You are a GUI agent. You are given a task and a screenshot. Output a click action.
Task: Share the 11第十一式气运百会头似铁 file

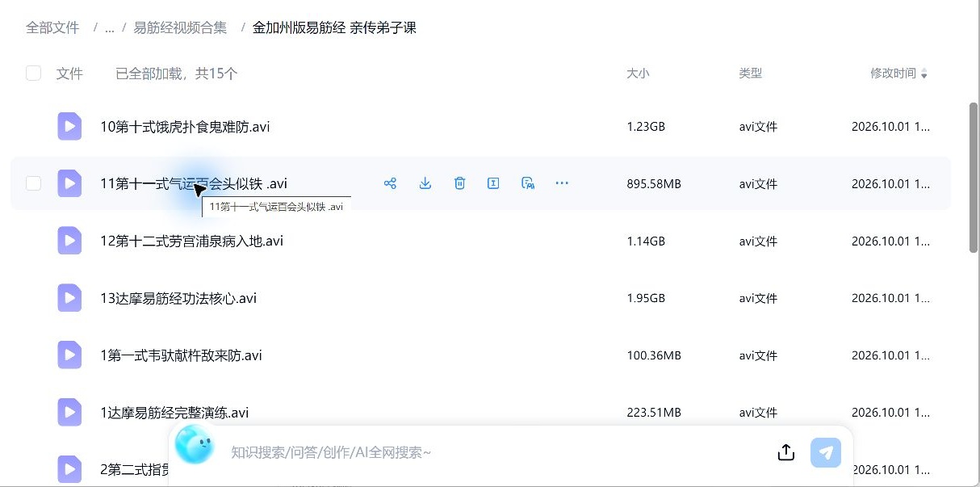390,183
